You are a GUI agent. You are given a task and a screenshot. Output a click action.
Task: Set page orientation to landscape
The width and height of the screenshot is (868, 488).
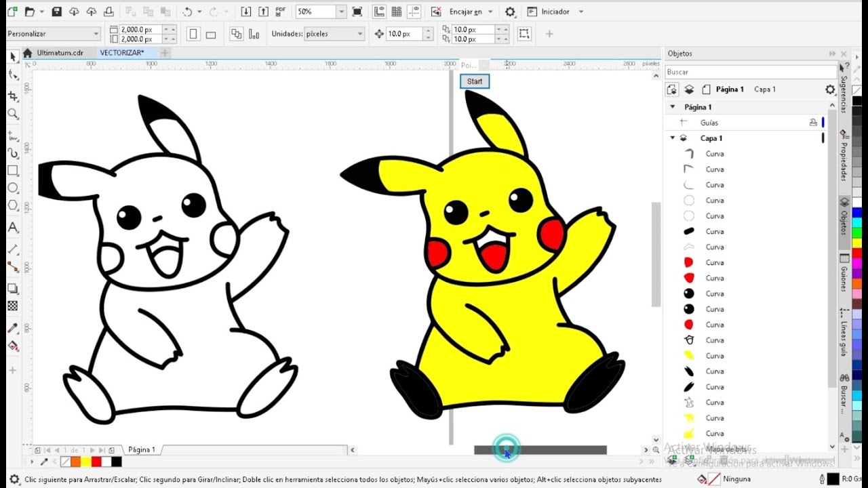(x=211, y=34)
